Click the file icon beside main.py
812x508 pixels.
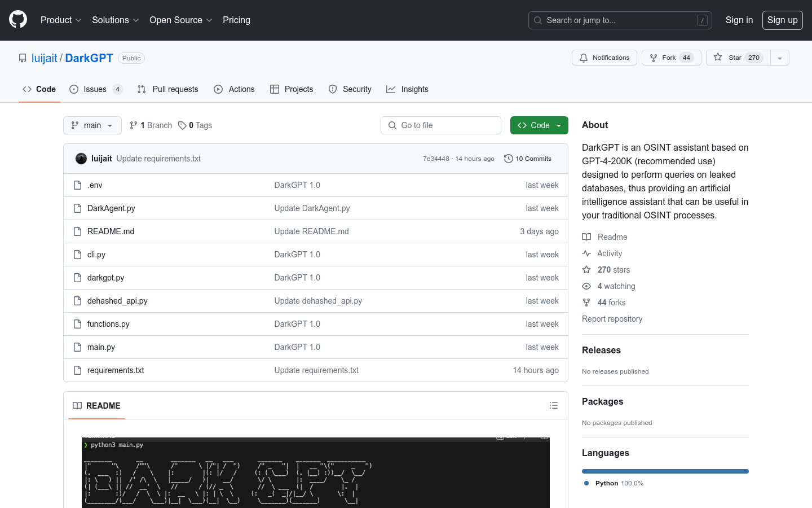pyautogui.click(x=78, y=347)
